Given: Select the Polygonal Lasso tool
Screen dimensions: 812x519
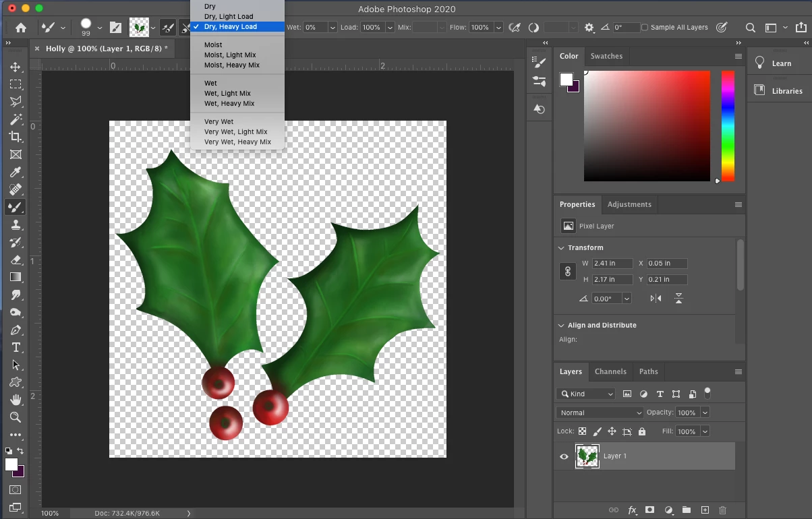Looking at the screenshot, I should point(16,102).
